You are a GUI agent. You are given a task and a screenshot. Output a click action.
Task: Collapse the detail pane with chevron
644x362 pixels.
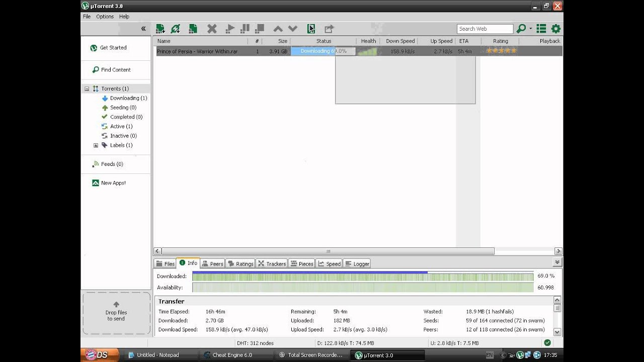click(x=557, y=262)
